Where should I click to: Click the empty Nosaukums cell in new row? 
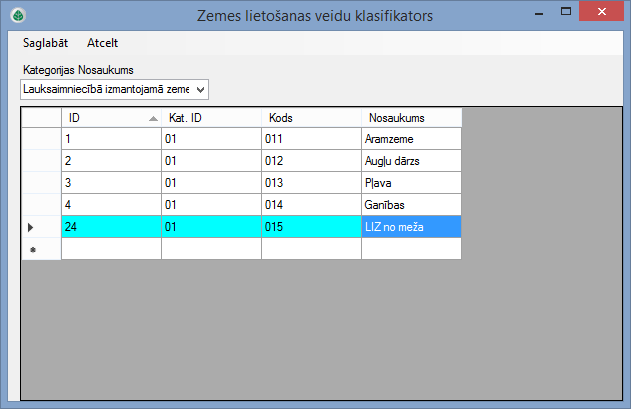[412, 249]
